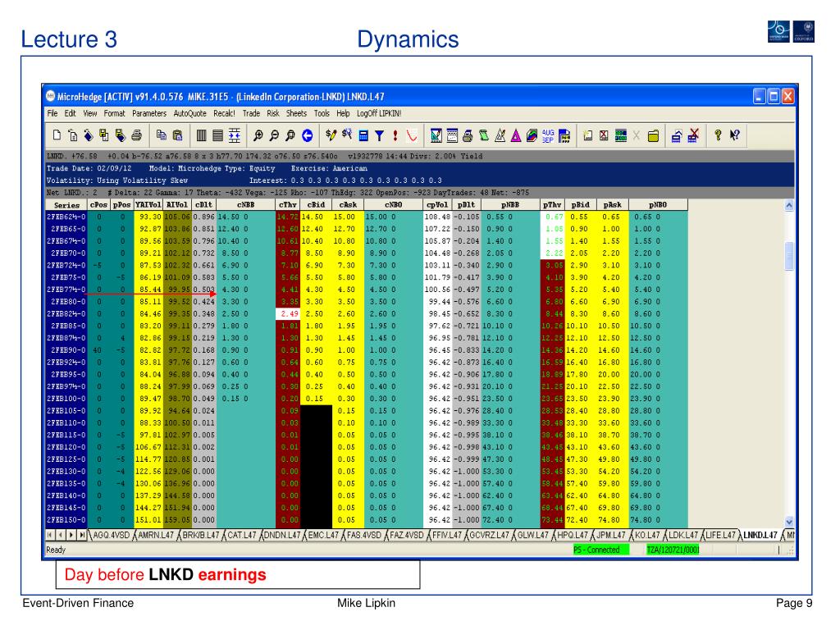Click the Zoom Out magnifier icon

tap(274, 135)
